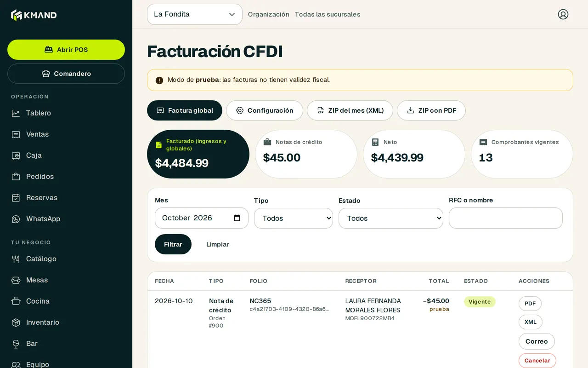Viewport: 588px width, 368px height.
Task: Focus the RFC o nombre search field
Action: [x=506, y=218]
